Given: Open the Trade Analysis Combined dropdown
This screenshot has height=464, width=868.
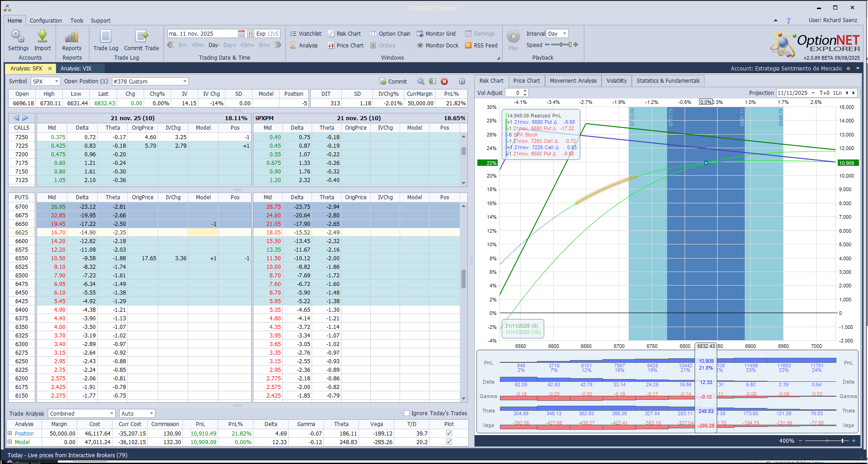Looking at the screenshot, I should pyautogui.click(x=112, y=413).
